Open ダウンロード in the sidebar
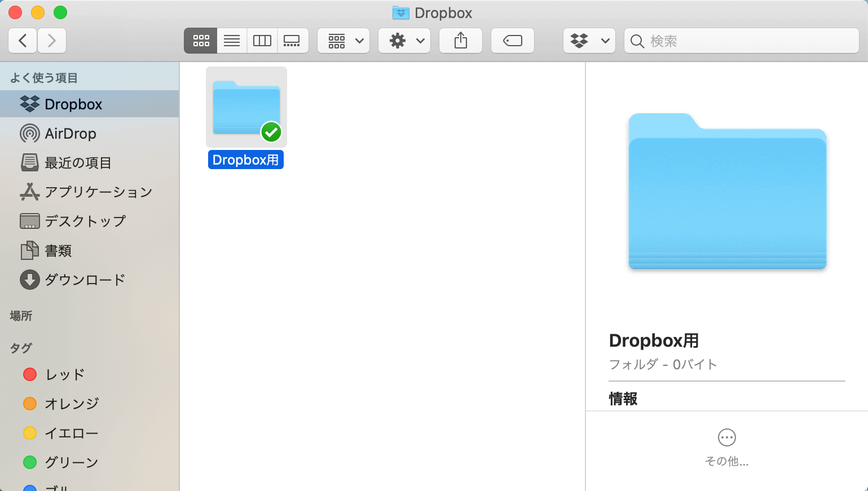This screenshot has width=868, height=491. tap(90, 280)
